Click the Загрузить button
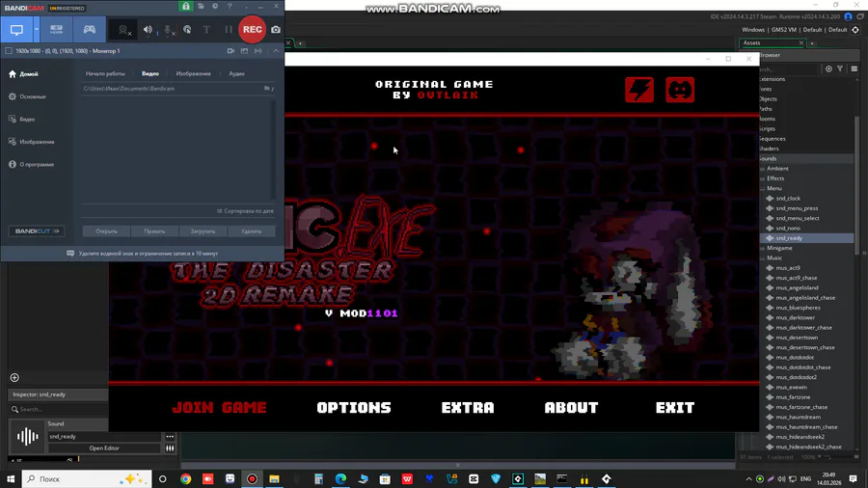This screenshot has height=488, width=868. click(203, 231)
